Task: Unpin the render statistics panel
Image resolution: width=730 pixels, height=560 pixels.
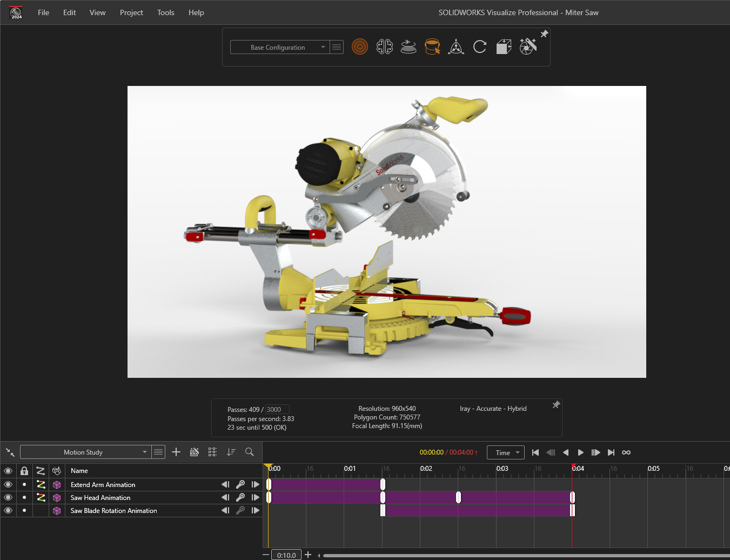Action: click(556, 405)
